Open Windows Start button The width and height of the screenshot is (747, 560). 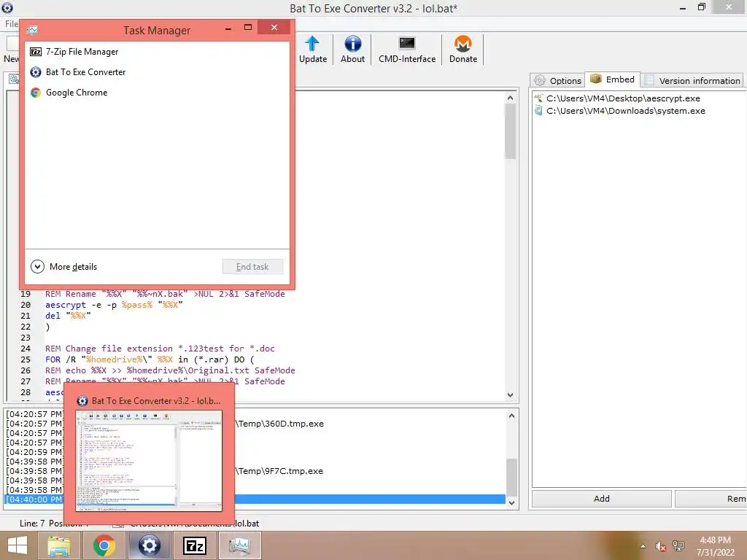click(x=18, y=545)
